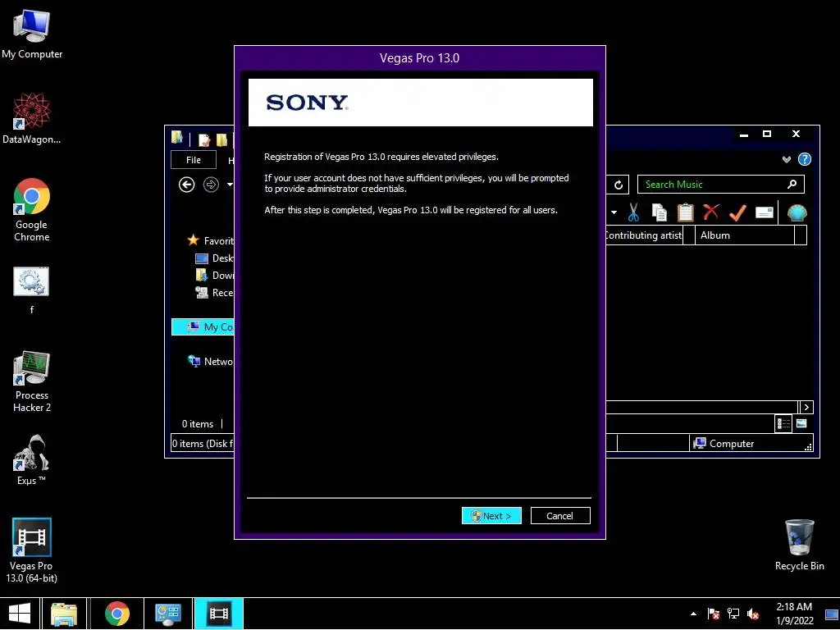Click Next in Vegas Pro registration dialog
This screenshot has width=840, height=630.
click(x=491, y=515)
